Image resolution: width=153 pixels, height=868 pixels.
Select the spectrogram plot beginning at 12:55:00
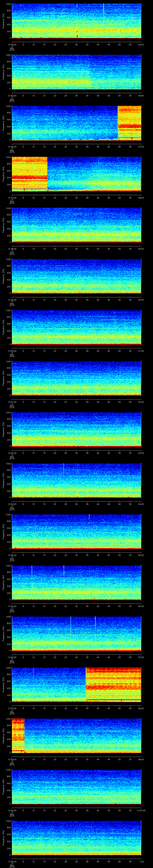tap(76, 582)
